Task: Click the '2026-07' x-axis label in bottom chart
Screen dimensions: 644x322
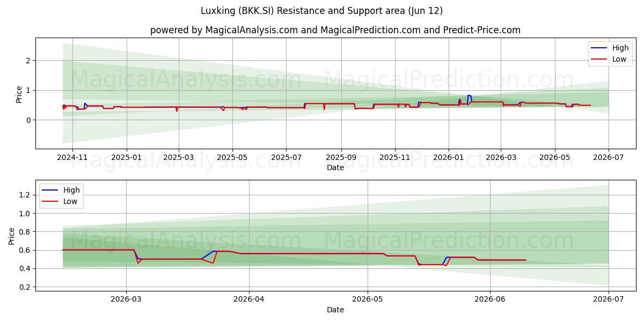Action: (609, 300)
